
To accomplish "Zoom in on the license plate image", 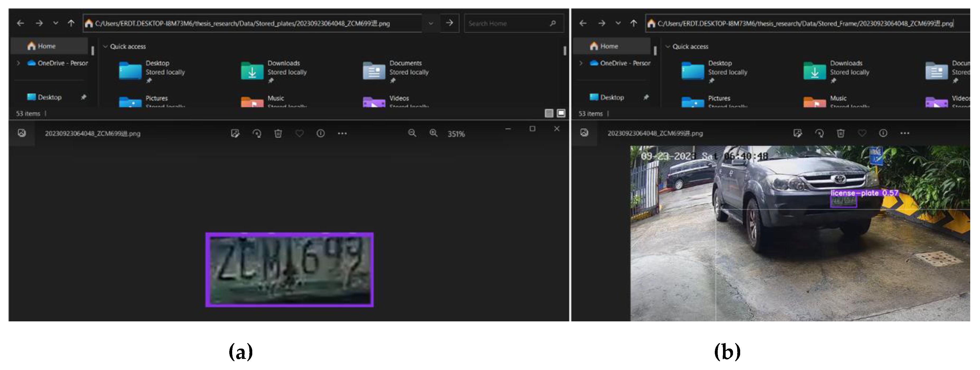I will [433, 133].
